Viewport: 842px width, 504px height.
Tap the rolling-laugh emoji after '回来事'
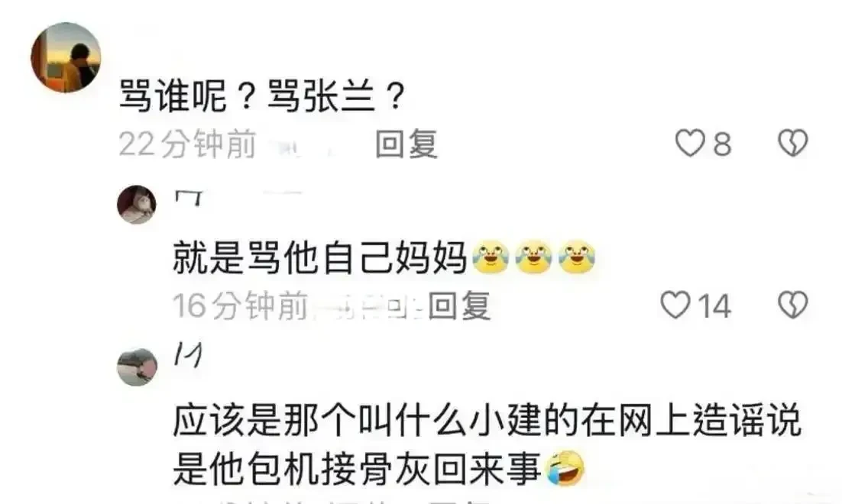click(565, 468)
